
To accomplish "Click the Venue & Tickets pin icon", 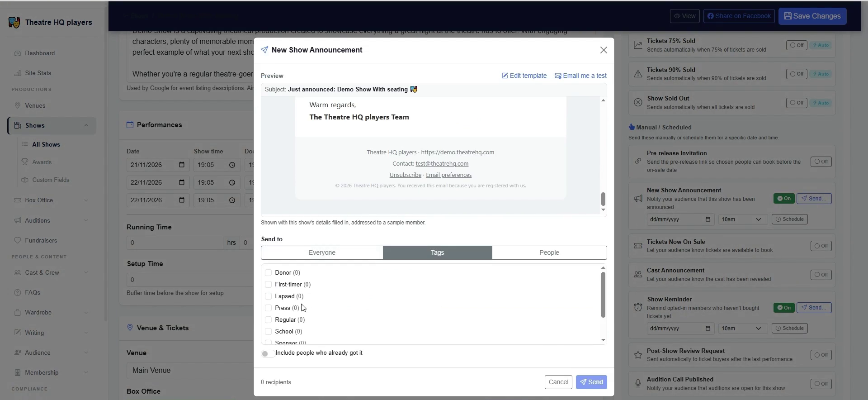I will [130, 328].
